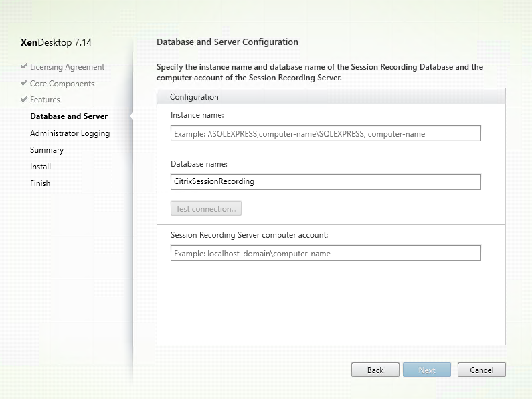Jump to the Administrator Logging step
Image resolution: width=532 pixels, height=399 pixels.
click(x=70, y=133)
